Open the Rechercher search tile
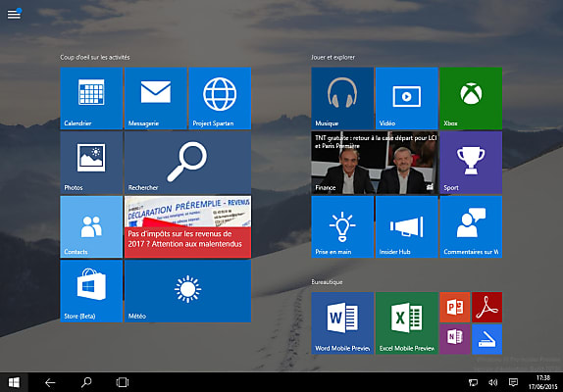 (x=187, y=163)
